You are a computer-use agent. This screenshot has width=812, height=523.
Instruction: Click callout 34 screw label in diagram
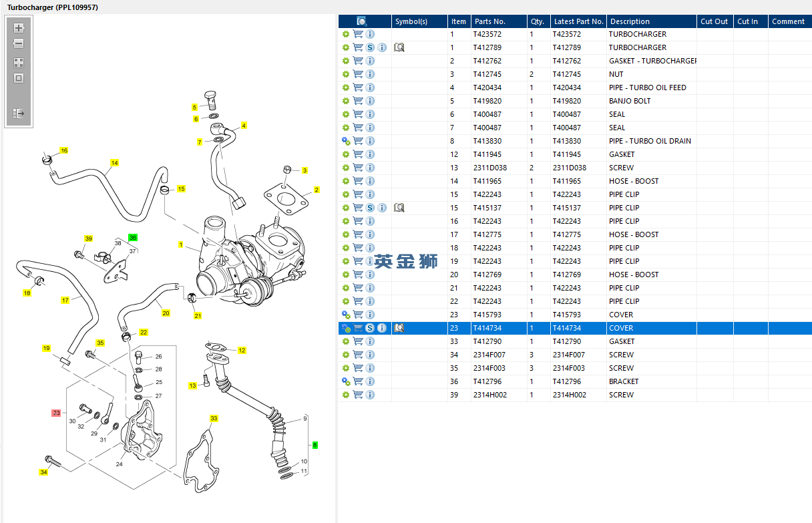(x=43, y=472)
